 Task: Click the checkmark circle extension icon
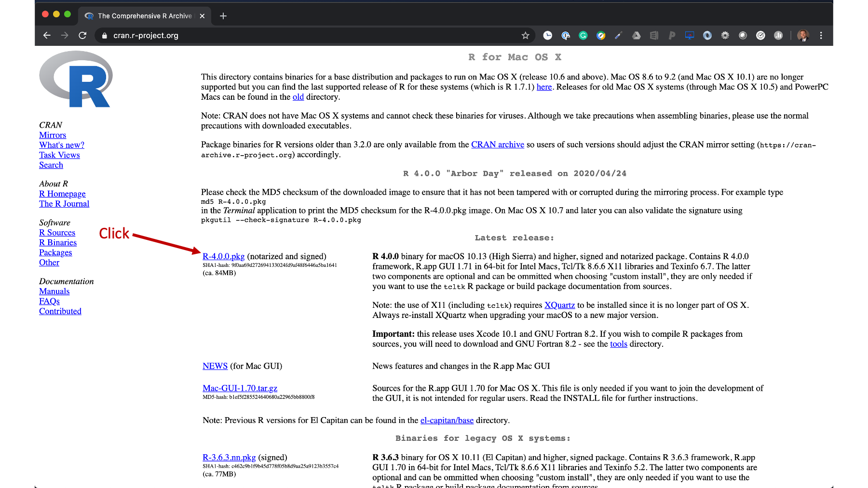[x=760, y=35]
